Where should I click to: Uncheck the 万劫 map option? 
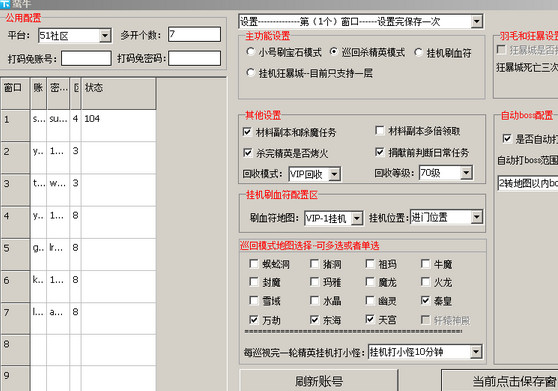pyautogui.click(x=254, y=319)
